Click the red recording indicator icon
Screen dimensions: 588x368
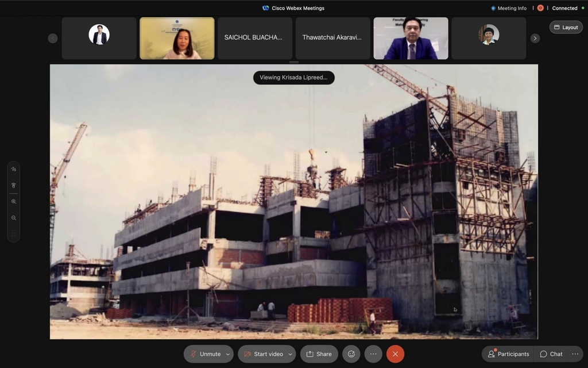coord(540,8)
